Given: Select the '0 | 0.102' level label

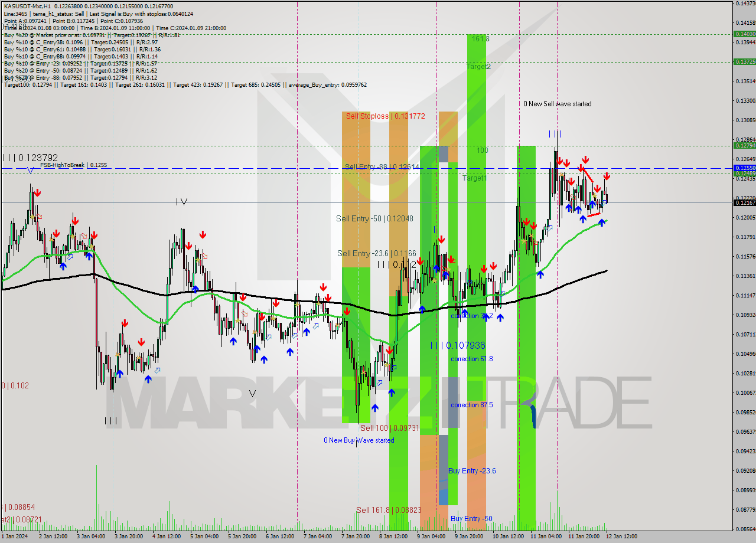Looking at the screenshot, I should click(15, 385).
